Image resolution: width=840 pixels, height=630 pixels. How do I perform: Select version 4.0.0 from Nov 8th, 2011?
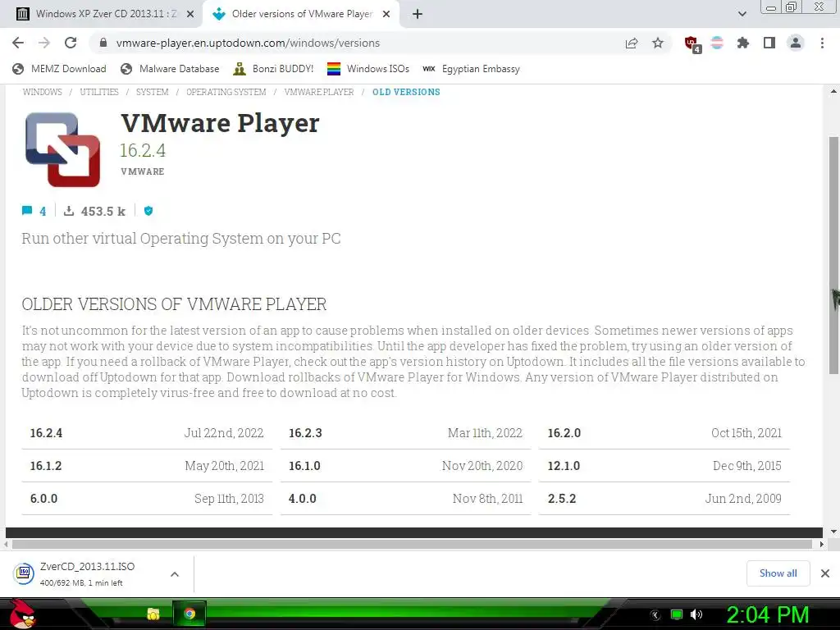405,498
